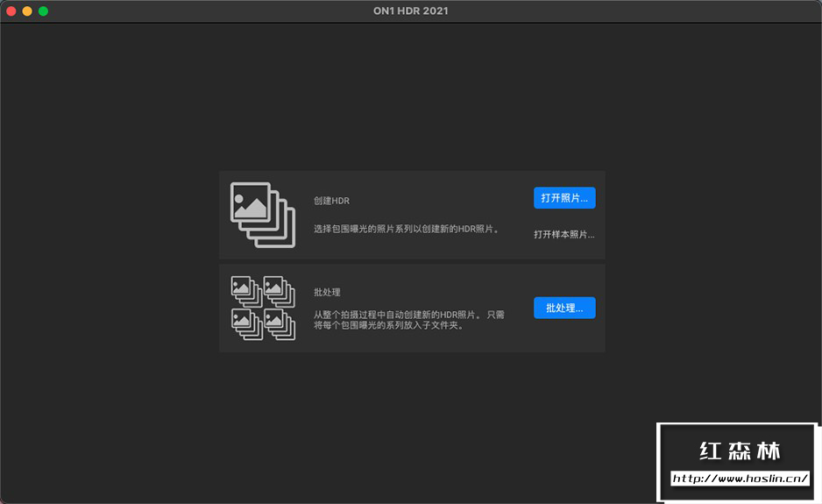This screenshot has width=822, height=504.
Task: Click the description 选择包围曝光的照片系列以创建新的HDR照片
Action: pyautogui.click(x=406, y=229)
